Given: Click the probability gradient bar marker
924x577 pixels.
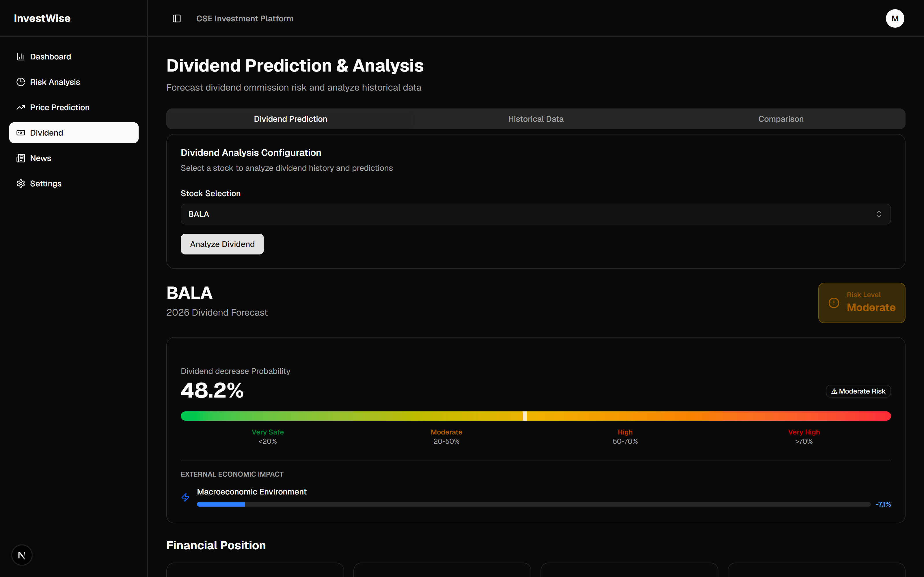Looking at the screenshot, I should (525, 416).
